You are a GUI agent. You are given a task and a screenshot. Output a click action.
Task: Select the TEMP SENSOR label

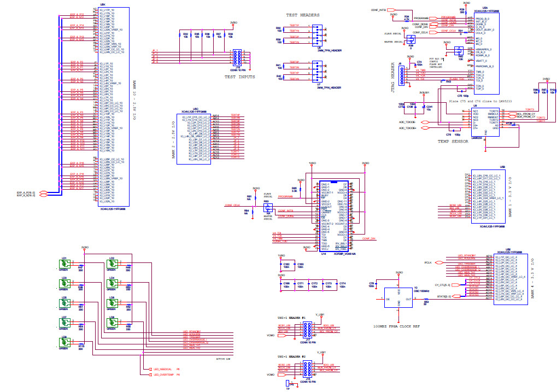[453, 141]
